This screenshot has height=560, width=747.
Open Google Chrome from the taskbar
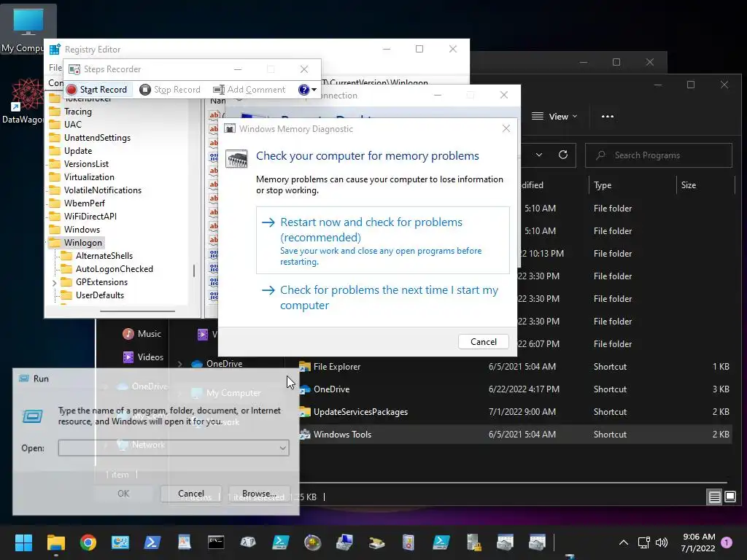88,542
